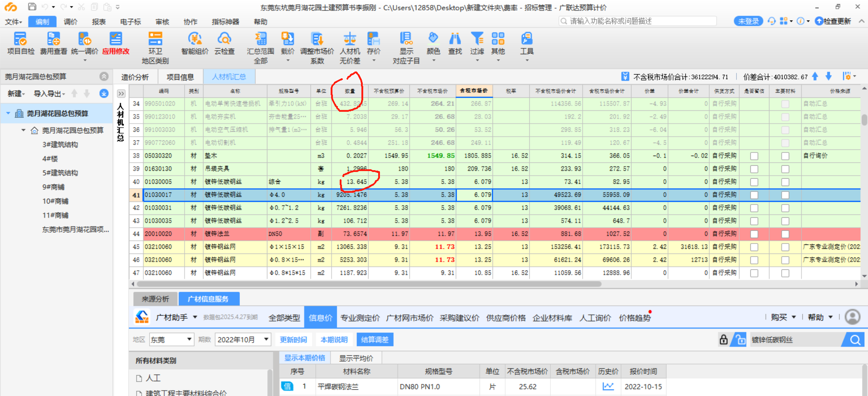
Task: Switch to 项目信息 tab
Action: pos(180,77)
